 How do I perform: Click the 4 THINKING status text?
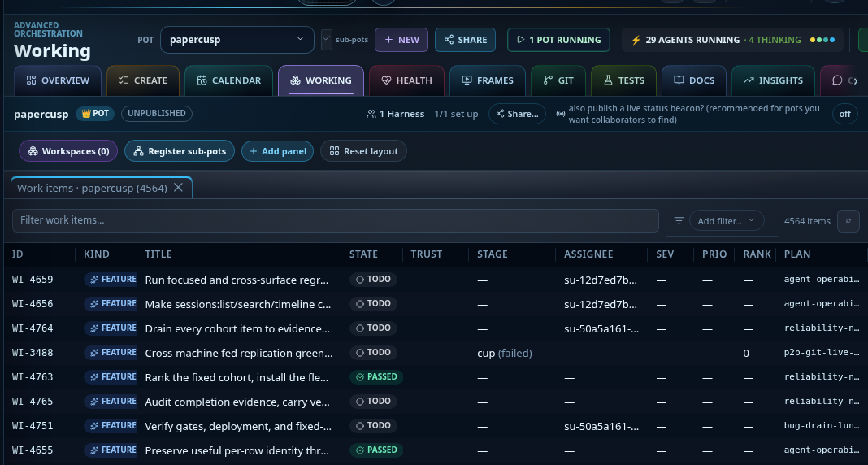click(x=775, y=40)
